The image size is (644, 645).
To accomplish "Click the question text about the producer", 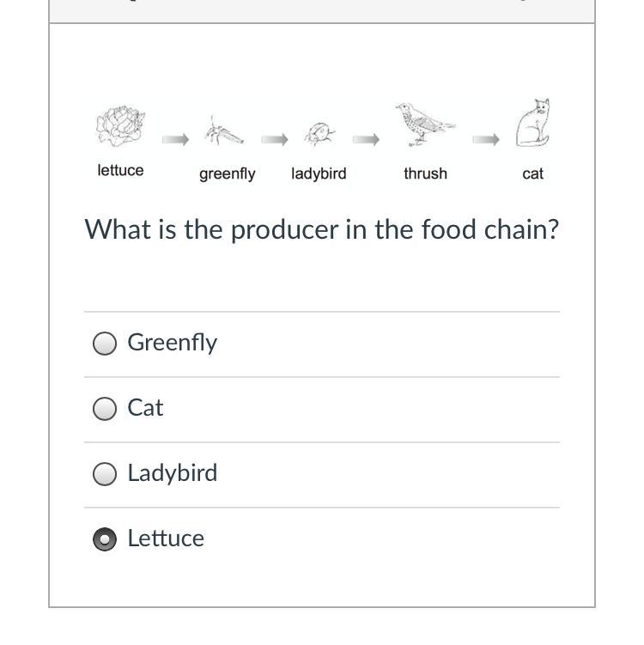I will 322,229.
